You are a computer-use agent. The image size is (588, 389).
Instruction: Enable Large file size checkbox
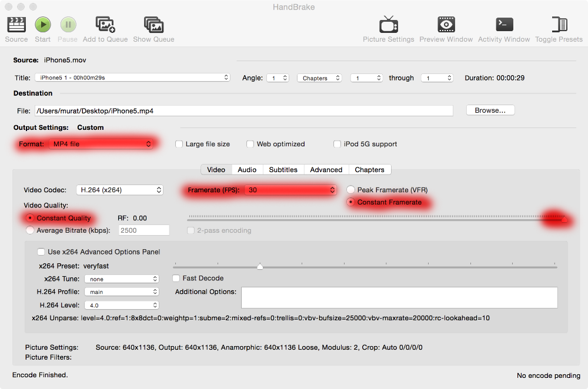179,144
